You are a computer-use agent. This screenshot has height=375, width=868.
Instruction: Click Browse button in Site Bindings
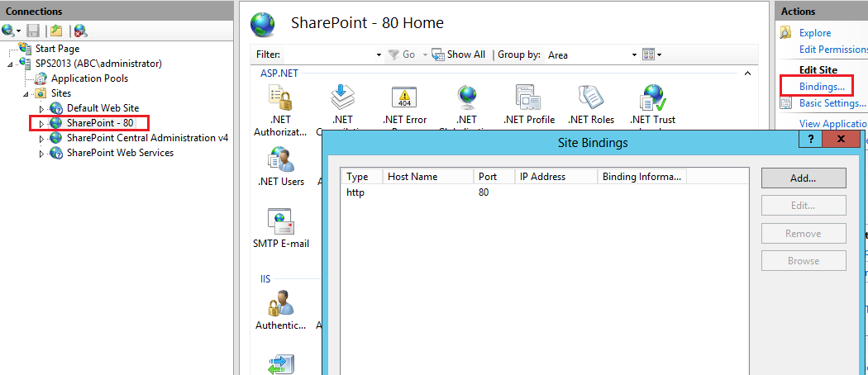(804, 260)
